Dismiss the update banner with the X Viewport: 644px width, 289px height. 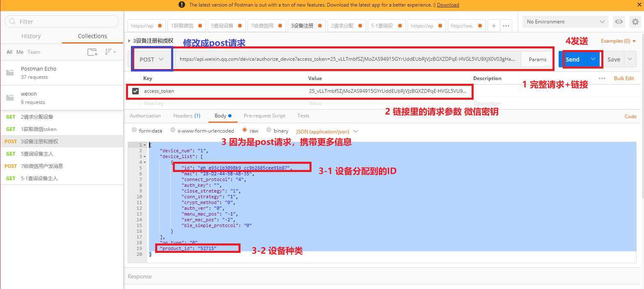tap(639, 5)
